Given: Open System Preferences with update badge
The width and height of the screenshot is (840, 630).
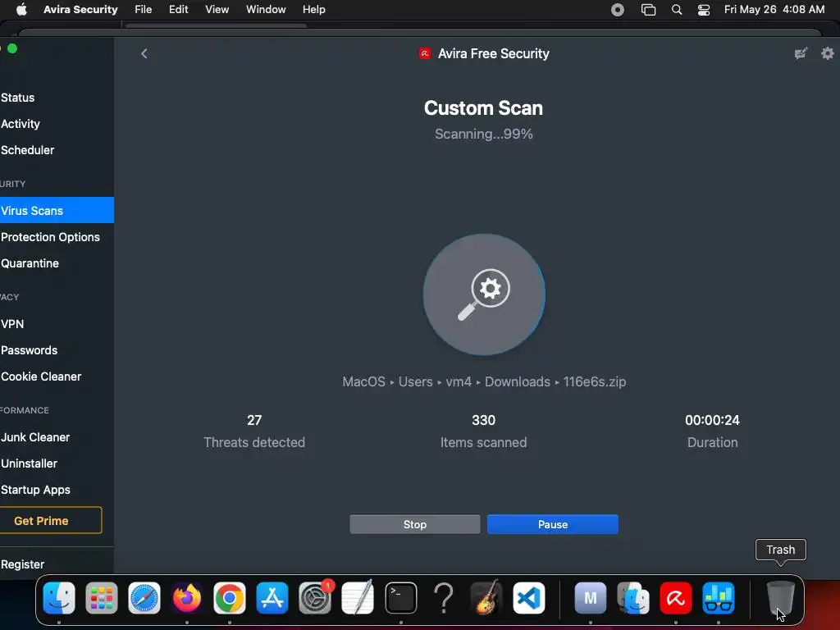Looking at the screenshot, I should point(315,598).
